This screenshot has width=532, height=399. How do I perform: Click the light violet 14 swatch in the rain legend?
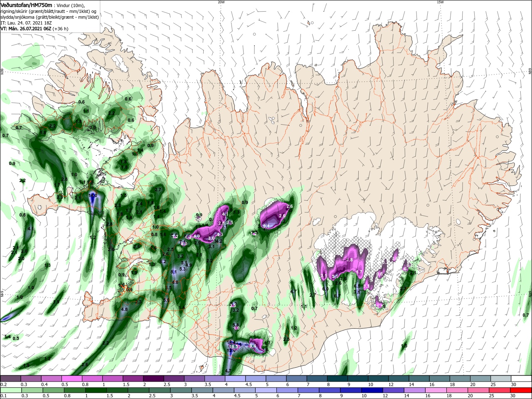pos(414,390)
